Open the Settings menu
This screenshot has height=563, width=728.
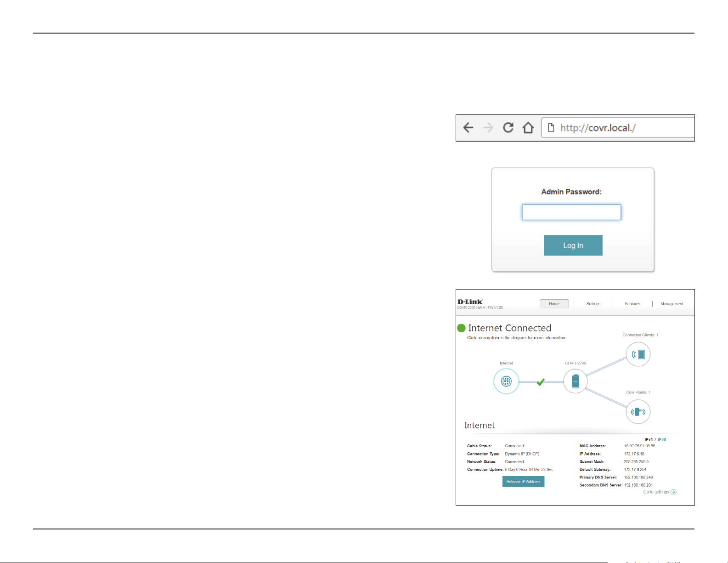593,304
